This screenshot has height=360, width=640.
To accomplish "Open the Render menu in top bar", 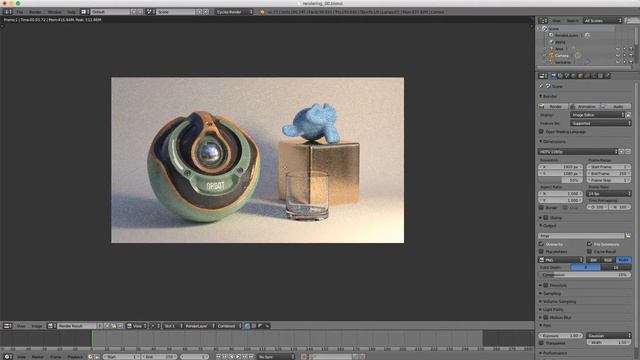I will [35, 12].
